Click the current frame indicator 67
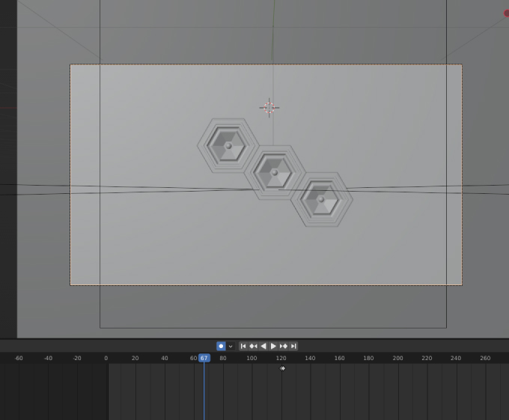Image resolution: width=509 pixels, height=420 pixels. point(204,358)
